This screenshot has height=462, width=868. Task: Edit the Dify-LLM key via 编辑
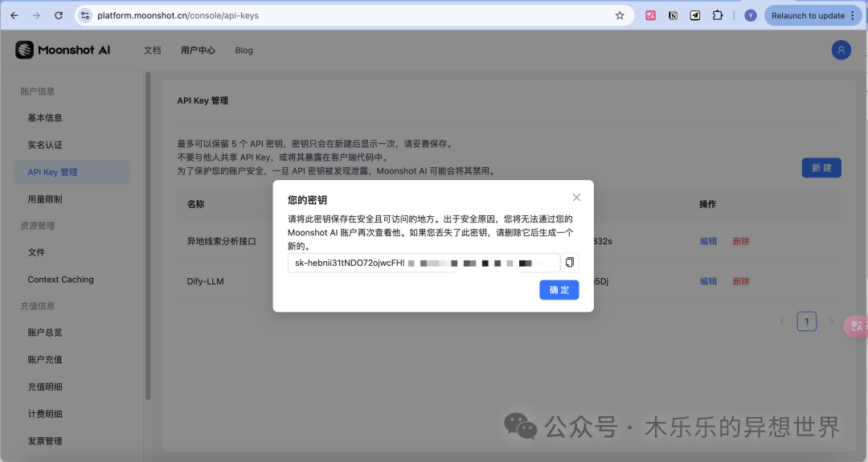click(708, 281)
